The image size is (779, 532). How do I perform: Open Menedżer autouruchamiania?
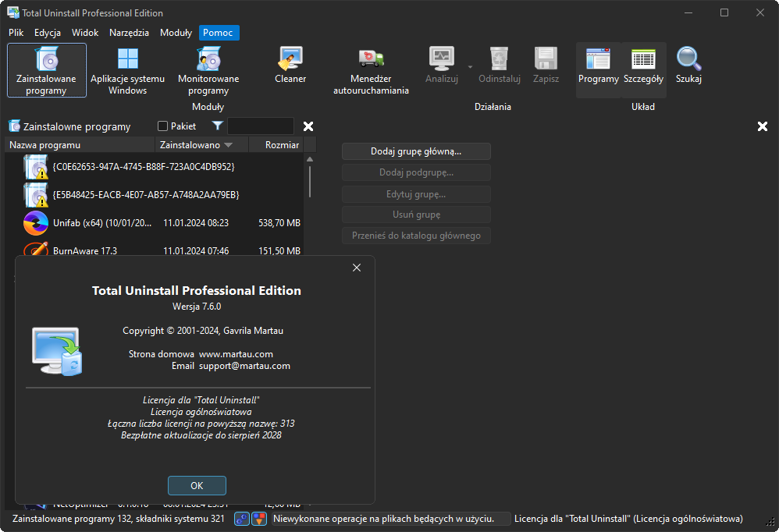pos(371,70)
